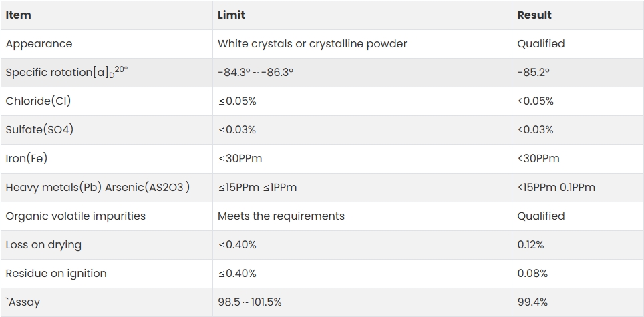Select Residue on ignition cell
Screen dimensions: 644x317
107,274
